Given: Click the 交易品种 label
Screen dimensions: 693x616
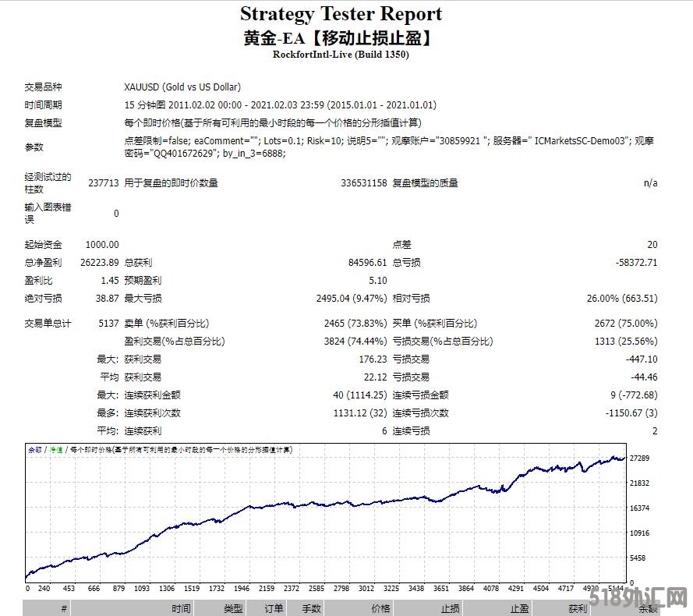Looking at the screenshot, I should click(43, 87).
